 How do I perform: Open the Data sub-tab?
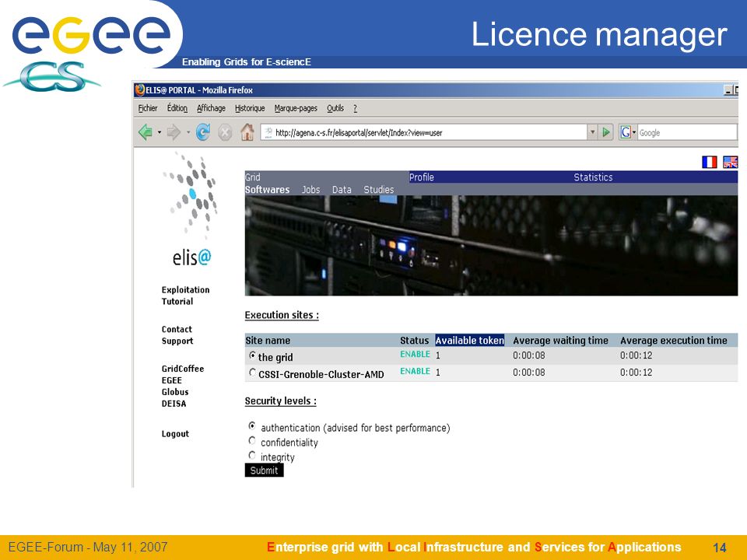coord(342,190)
